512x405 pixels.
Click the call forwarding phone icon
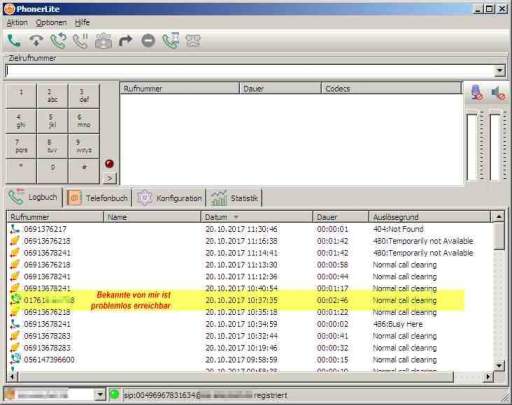pyautogui.click(x=171, y=41)
